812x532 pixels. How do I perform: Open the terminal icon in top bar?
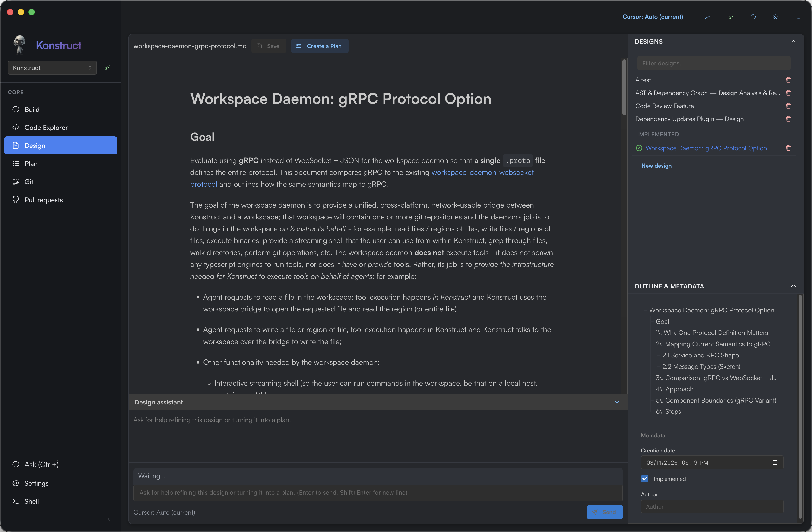797,17
